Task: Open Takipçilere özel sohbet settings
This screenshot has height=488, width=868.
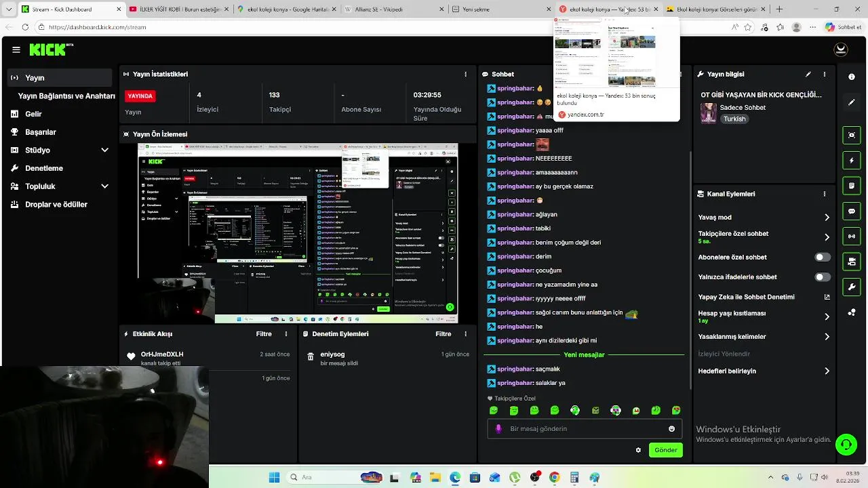Action: pos(764,237)
